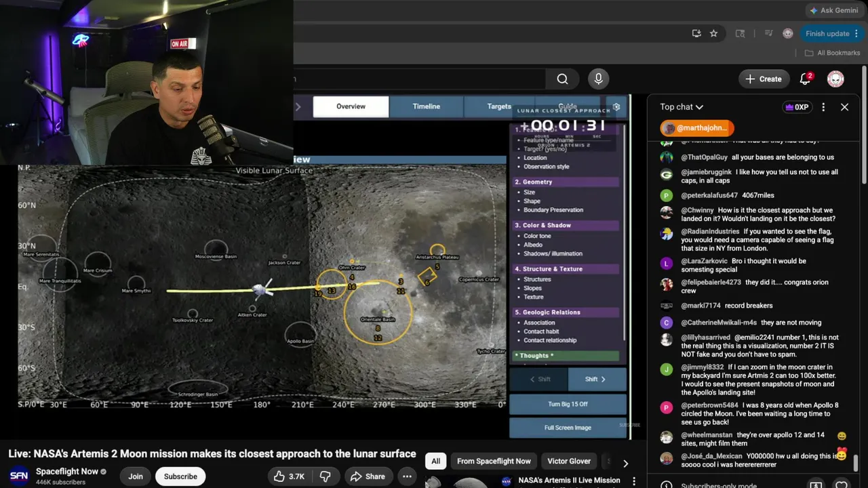Click the Apollo Basin map label

[300, 341]
